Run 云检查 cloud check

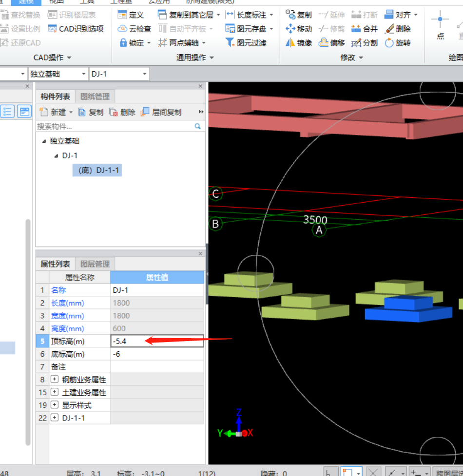coord(134,29)
